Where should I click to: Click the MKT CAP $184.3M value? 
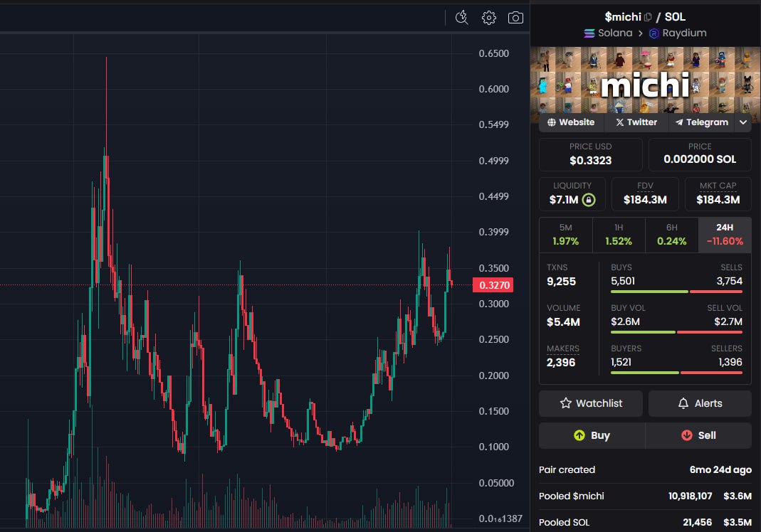pos(718,200)
